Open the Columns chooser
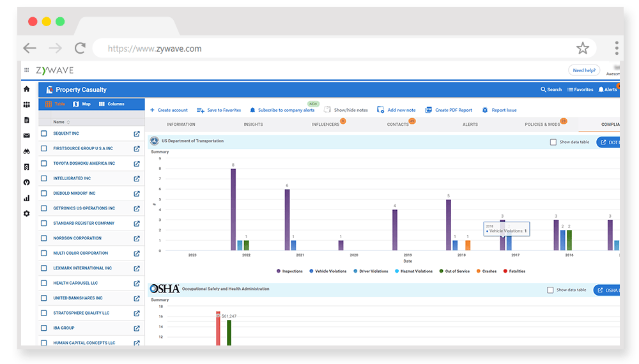This screenshot has width=639, height=364. pos(111,104)
